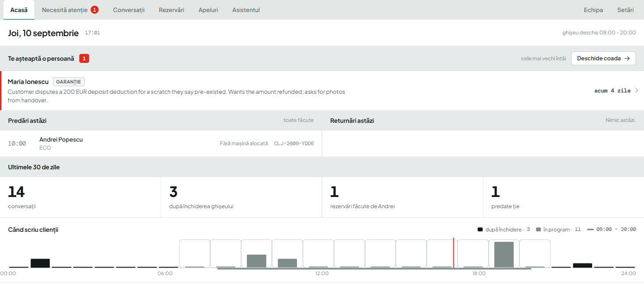644x285 pixels.
Task: Click the ECO class label under Andrei Popescu
Action: point(45,148)
